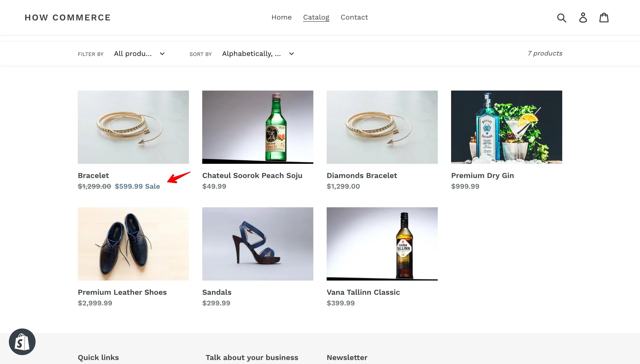Click the Talk about your business heading

click(x=252, y=358)
